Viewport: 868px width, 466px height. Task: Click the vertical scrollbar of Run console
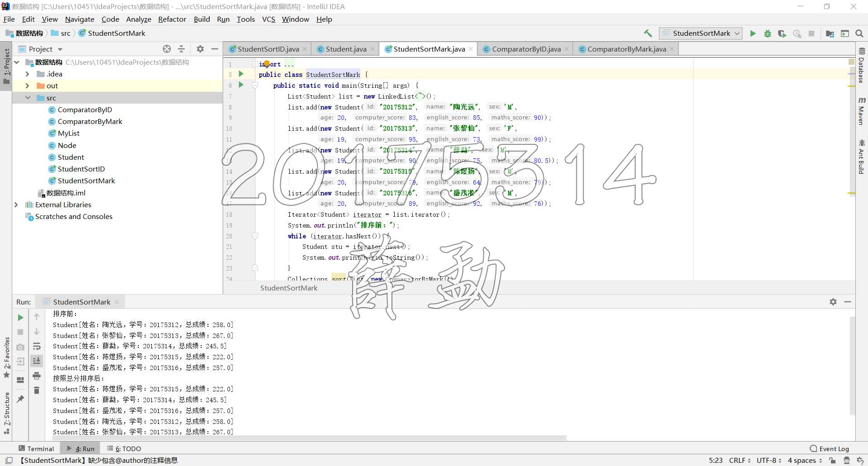coord(852,366)
